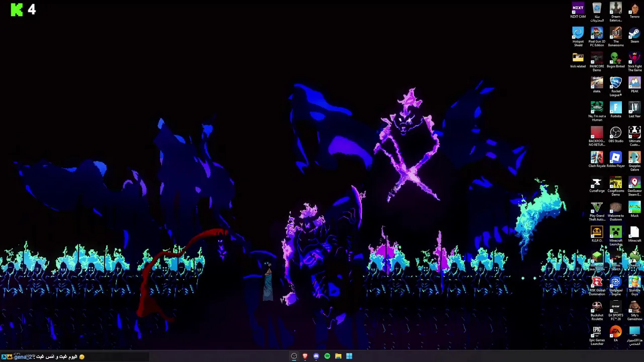644x362 pixels.
Task: Open Pixel Gun 3D PC Edition shortcut
Action: point(597,37)
